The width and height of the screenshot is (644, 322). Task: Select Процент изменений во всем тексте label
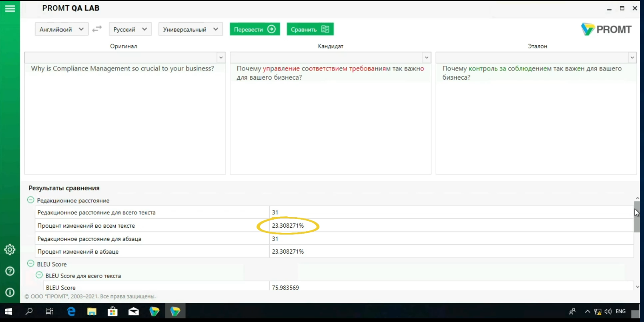[86, 226]
